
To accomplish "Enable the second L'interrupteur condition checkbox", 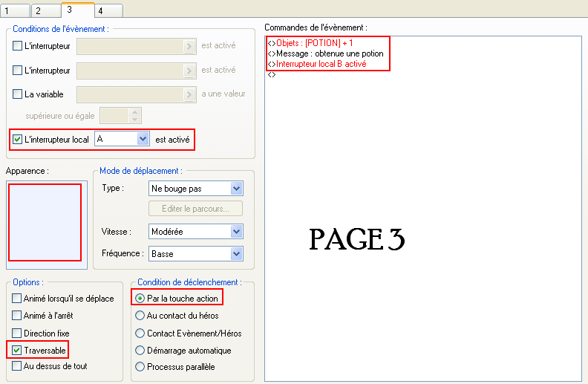I will tap(17, 70).
